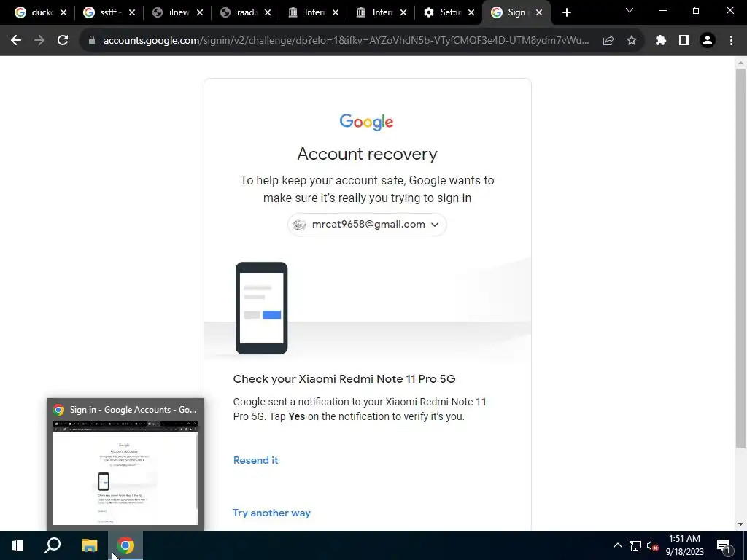This screenshot has height=560, width=747.
Task: Click the padlock site info icon
Action: click(92, 41)
